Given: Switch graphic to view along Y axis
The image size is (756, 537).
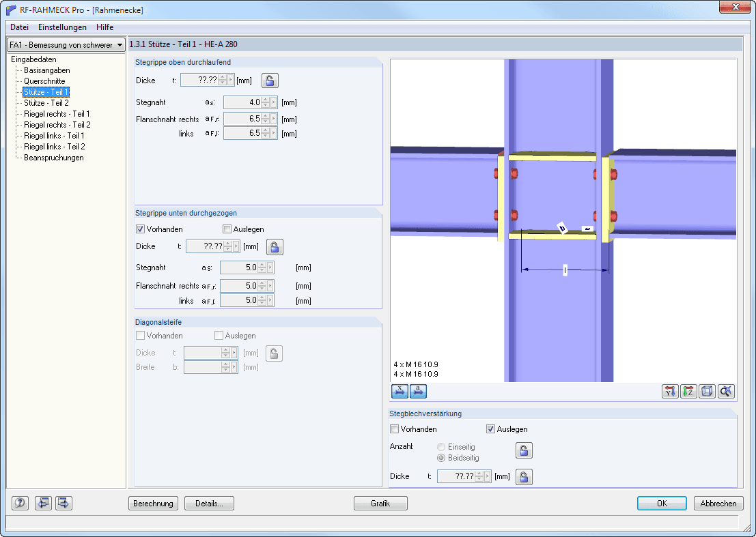Looking at the screenshot, I should pyautogui.click(x=670, y=391).
